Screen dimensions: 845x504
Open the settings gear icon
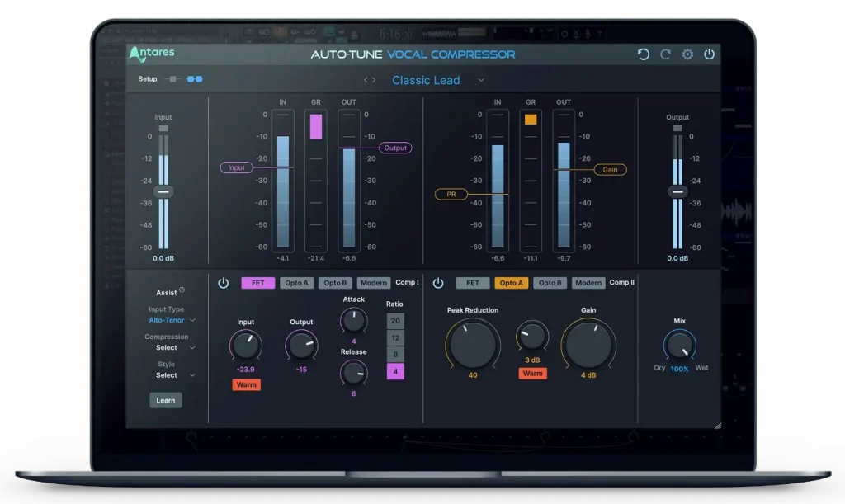point(688,54)
